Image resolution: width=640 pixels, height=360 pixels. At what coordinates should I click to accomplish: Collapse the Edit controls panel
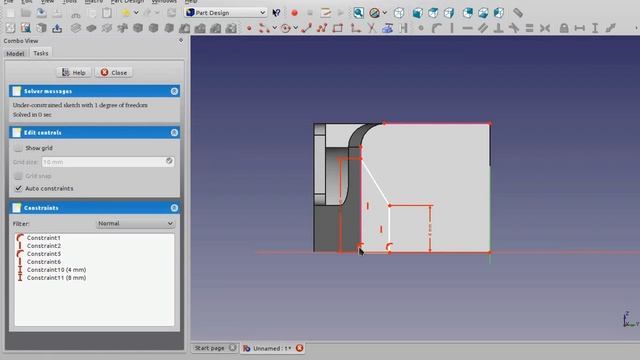pyautogui.click(x=174, y=133)
